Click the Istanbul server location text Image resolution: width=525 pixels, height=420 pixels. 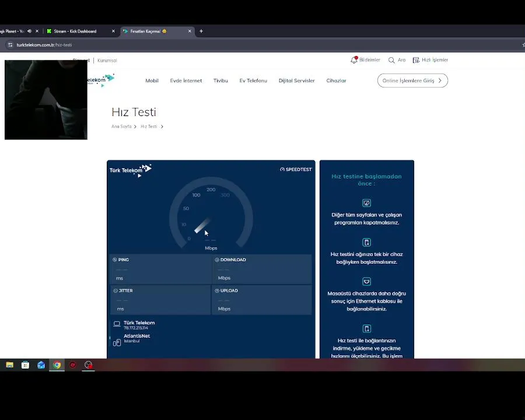132,341
